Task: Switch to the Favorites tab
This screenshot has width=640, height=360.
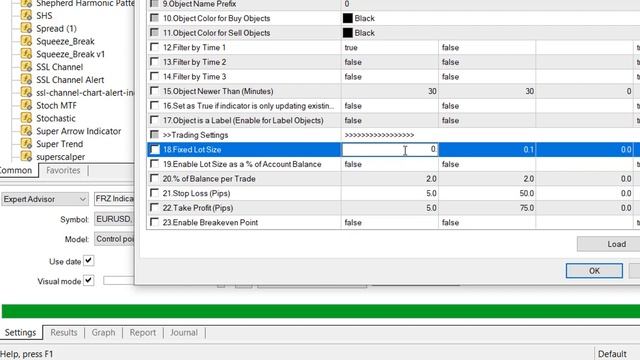Action: pos(63,171)
